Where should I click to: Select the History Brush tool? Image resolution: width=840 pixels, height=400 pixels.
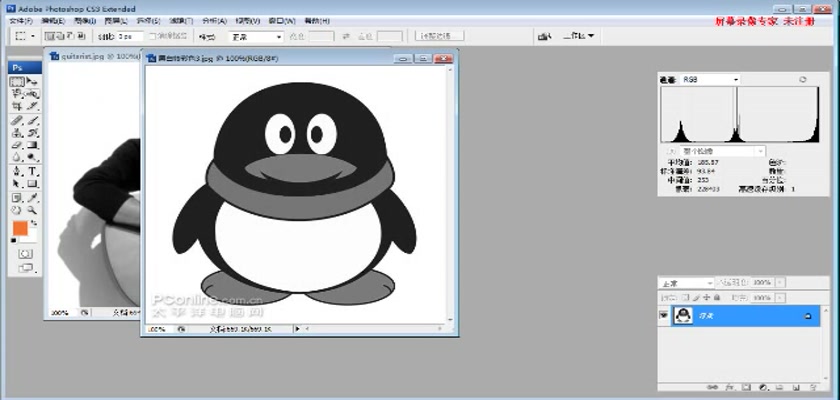pos(33,132)
